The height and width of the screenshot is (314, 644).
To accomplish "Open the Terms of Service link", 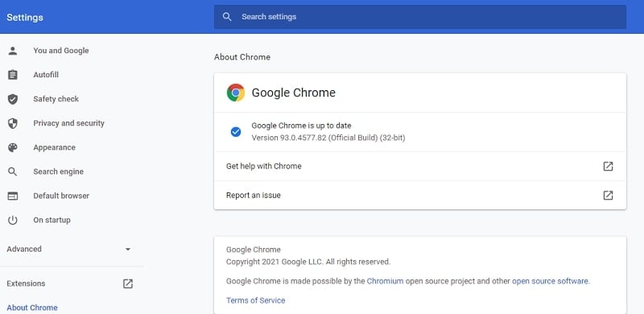I will click(255, 300).
